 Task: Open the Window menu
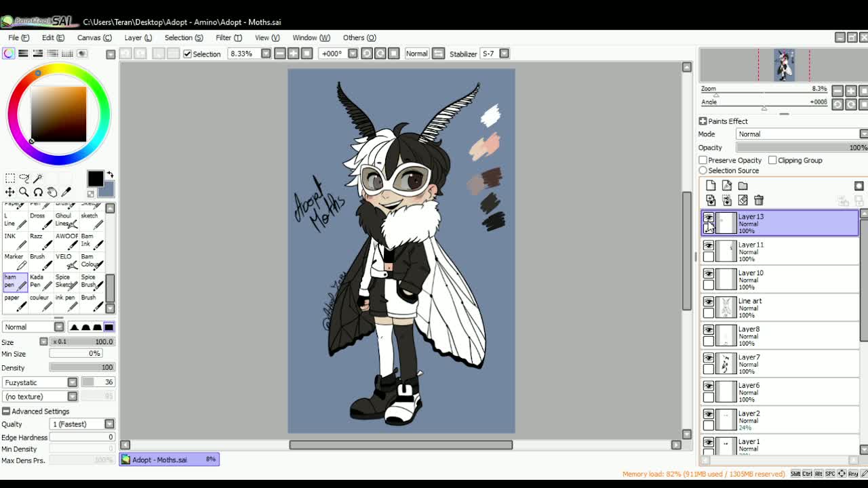[311, 38]
